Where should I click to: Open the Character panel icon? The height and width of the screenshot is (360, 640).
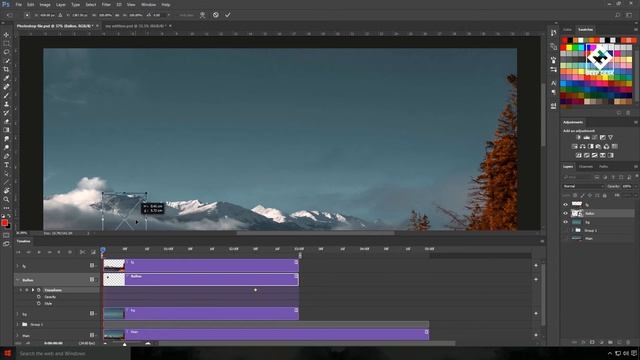click(553, 83)
